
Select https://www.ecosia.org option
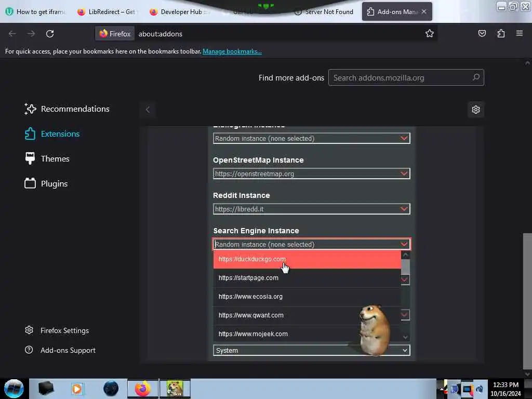click(x=307, y=297)
